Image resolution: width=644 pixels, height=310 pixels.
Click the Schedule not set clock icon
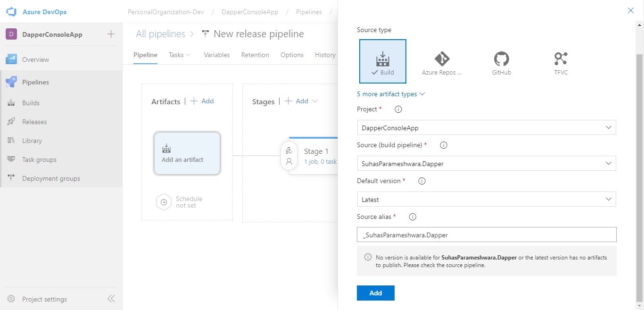pos(164,202)
